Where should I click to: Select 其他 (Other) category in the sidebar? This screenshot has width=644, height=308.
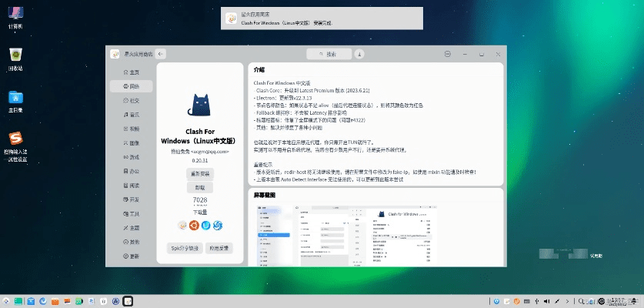(132, 242)
